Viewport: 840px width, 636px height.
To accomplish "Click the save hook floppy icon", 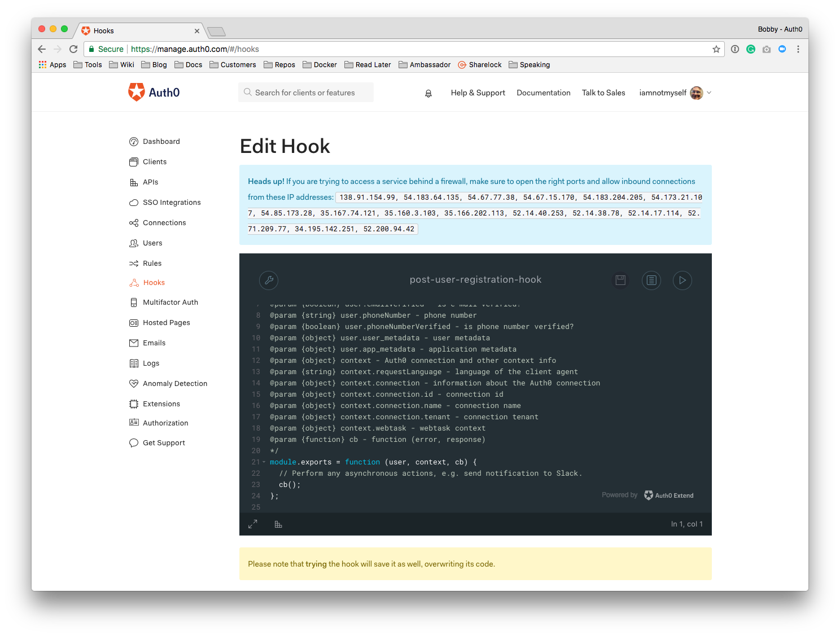I will click(620, 280).
